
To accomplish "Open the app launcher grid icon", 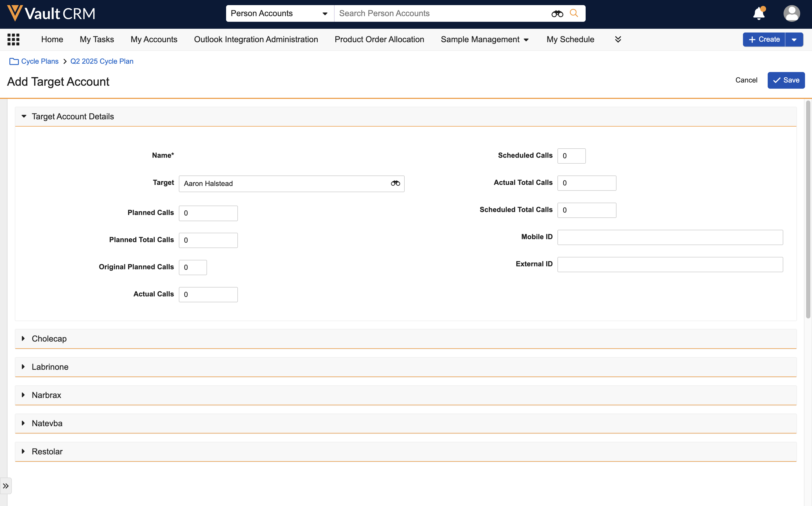I will click(x=13, y=40).
